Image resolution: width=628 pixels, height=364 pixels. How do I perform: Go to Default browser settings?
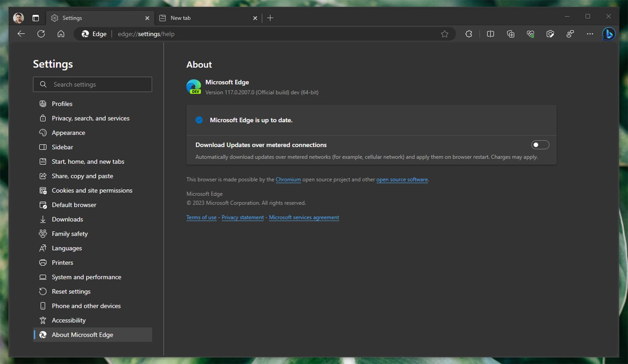point(93,205)
